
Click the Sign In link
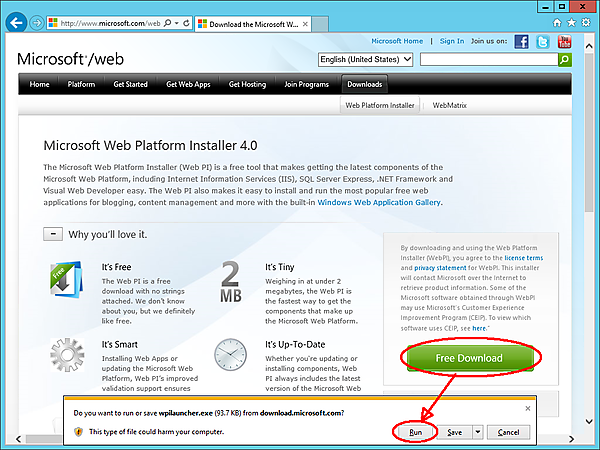[x=452, y=41]
